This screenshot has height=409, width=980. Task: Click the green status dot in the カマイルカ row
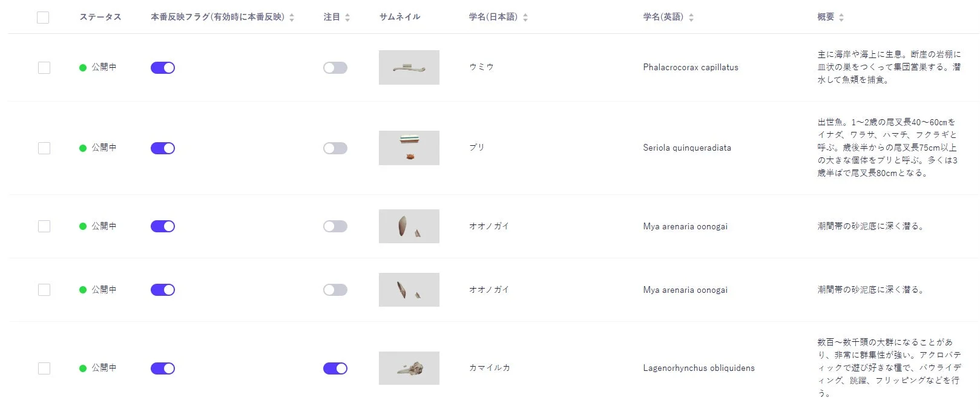pos(82,368)
